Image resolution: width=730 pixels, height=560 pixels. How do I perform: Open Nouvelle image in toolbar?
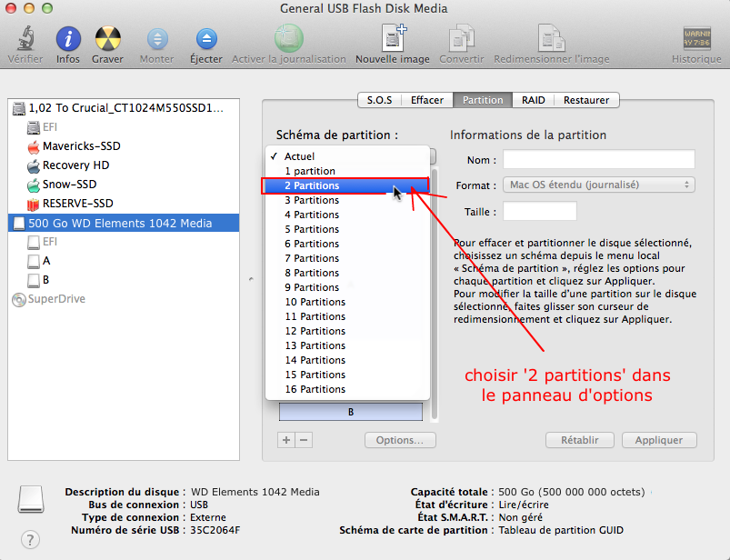point(393,39)
